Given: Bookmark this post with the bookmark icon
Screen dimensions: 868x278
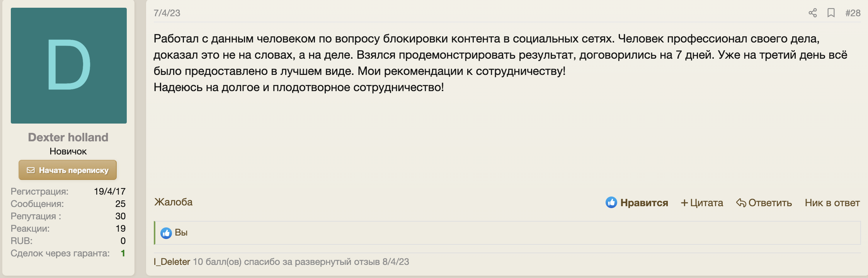Looking at the screenshot, I should pyautogui.click(x=831, y=13).
